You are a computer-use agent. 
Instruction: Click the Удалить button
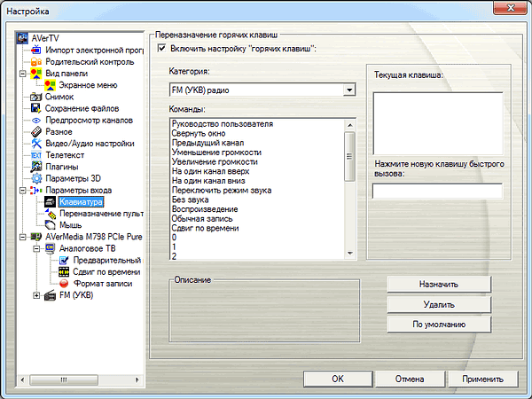coord(439,305)
